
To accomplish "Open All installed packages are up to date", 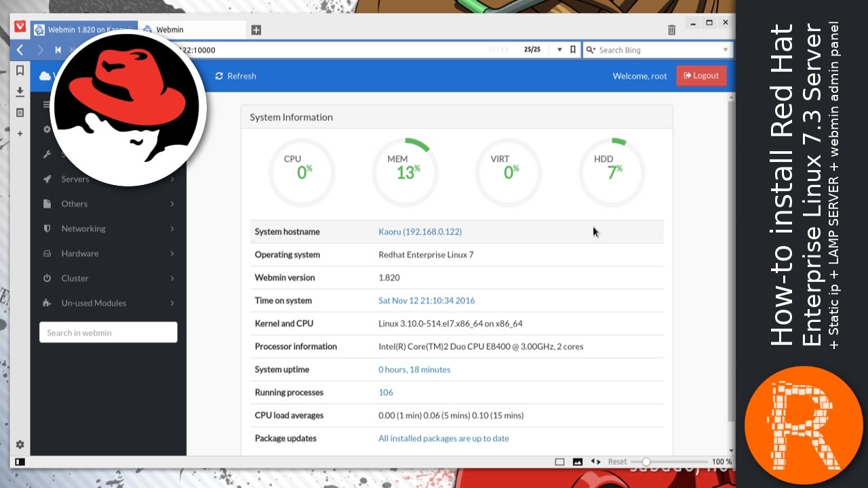I will (x=443, y=439).
